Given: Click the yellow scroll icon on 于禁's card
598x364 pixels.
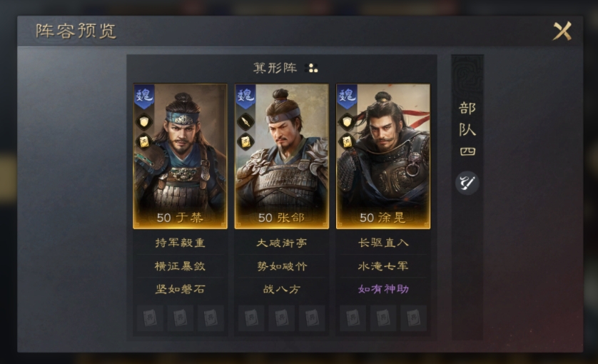Looking at the screenshot, I should point(144,142).
